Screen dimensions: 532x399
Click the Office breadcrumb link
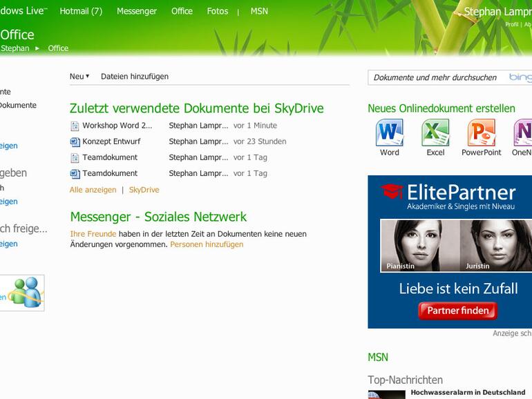58,48
